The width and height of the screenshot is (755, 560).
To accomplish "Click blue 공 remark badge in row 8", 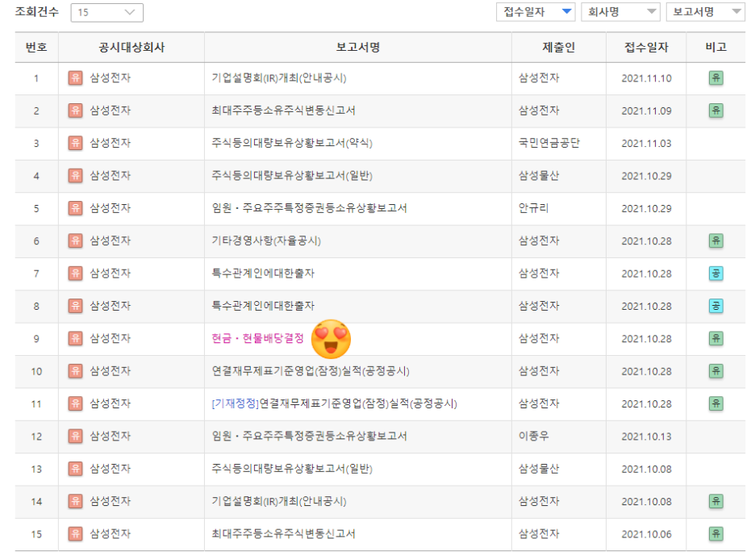I will [716, 306].
